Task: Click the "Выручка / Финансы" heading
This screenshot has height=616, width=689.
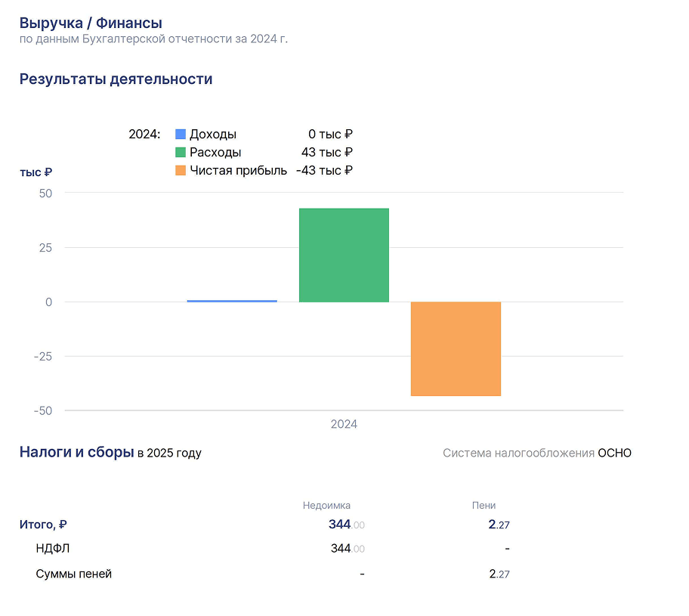Action: click(x=91, y=23)
